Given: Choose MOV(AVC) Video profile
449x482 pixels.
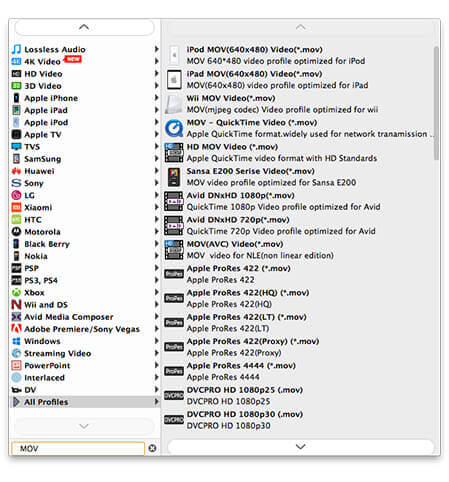Looking at the screenshot, I should point(298,250).
